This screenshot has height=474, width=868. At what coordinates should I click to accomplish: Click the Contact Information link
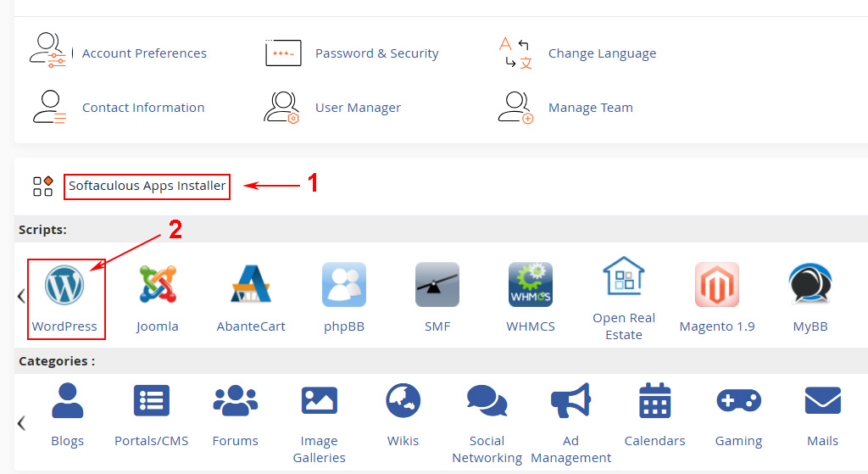click(143, 108)
